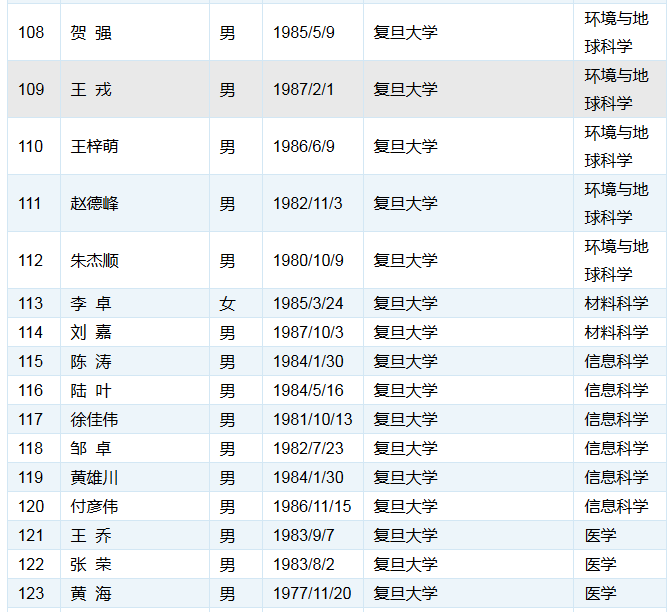Select the name 徐佳伟
Image resolution: width=672 pixels, height=612 pixels.
pos(94,420)
